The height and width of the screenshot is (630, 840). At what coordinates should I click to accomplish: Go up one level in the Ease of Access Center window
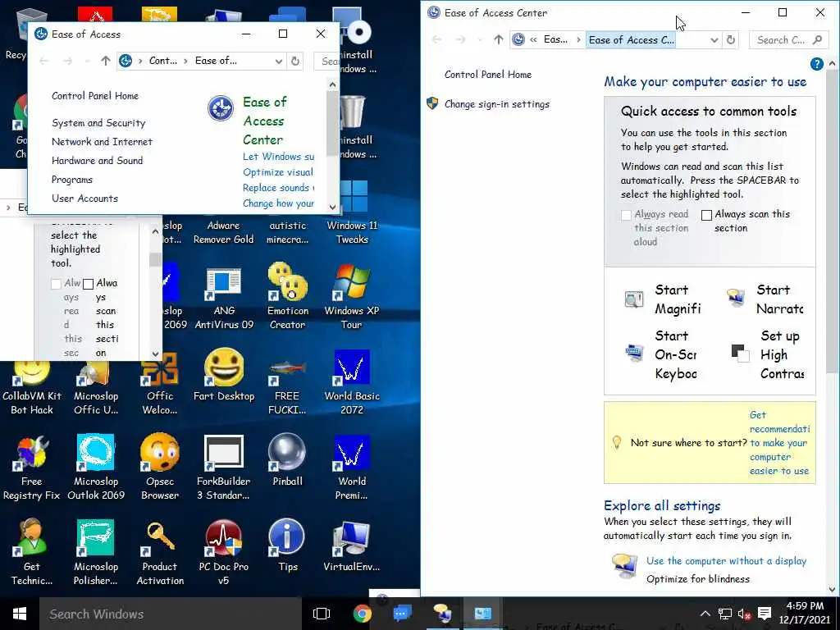pos(498,39)
